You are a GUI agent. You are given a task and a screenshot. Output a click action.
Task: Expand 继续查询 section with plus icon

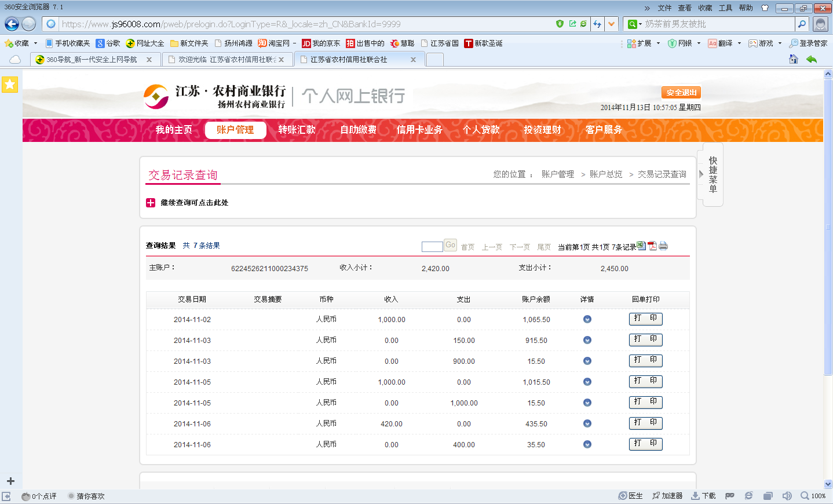(151, 203)
